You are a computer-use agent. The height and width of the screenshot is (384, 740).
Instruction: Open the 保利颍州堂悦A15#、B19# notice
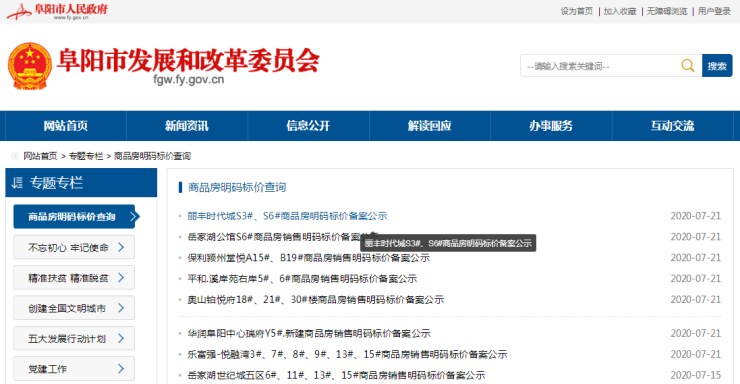pos(309,258)
